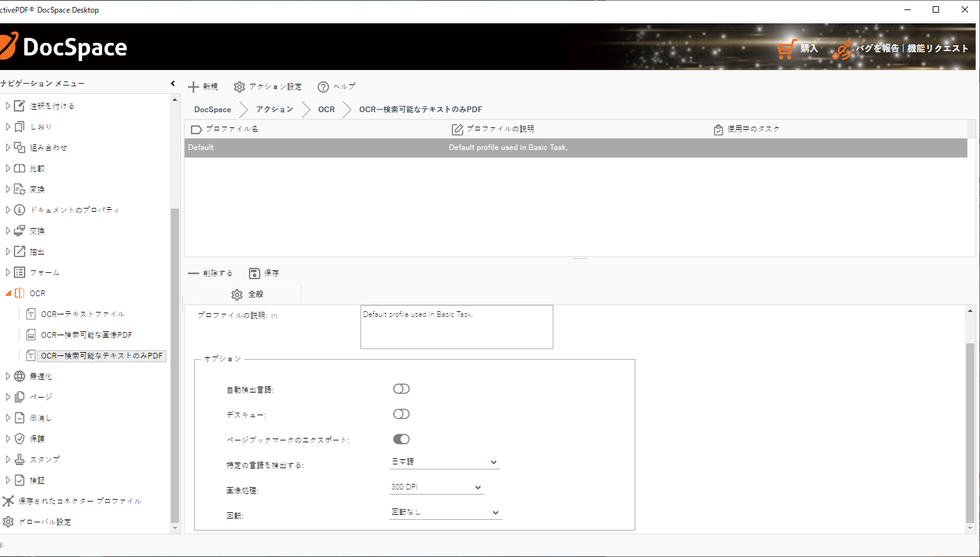Click the annotate (注釈を付ける) icon
This screenshot has width=980, height=557.
tap(20, 106)
